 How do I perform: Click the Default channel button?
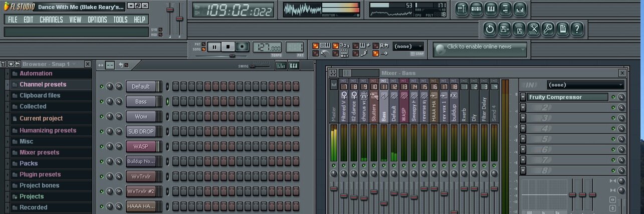(141, 86)
